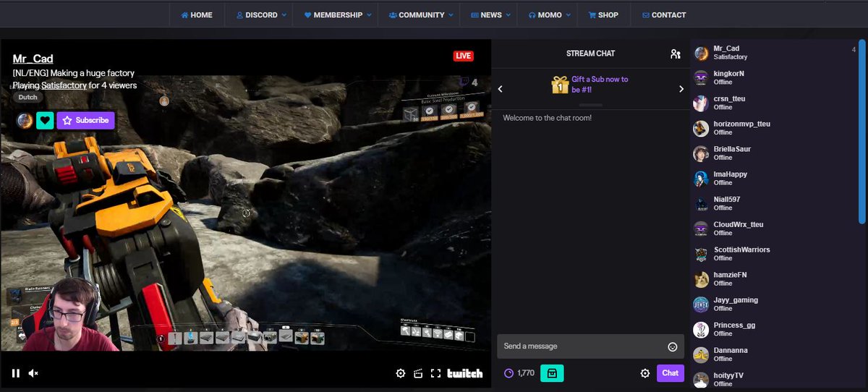The height and width of the screenshot is (392, 868).
Task: Expand the MEMBERSHIP dropdown menu
Action: click(338, 15)
